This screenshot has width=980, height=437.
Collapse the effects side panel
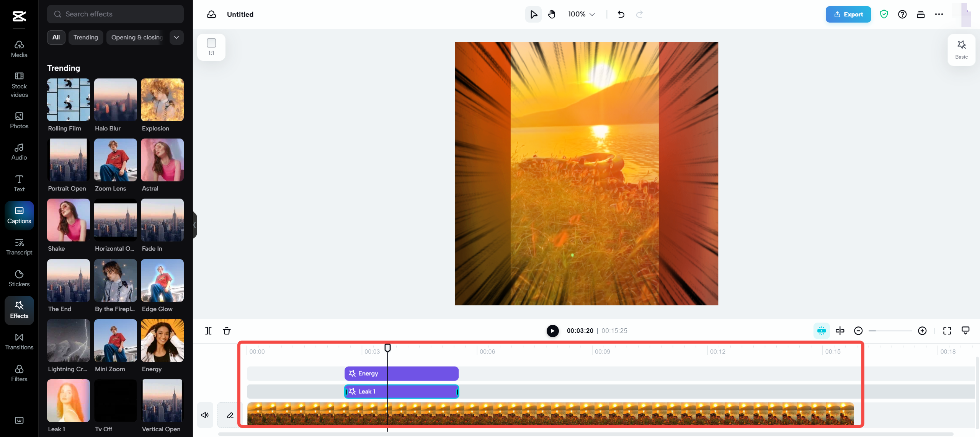194,225
